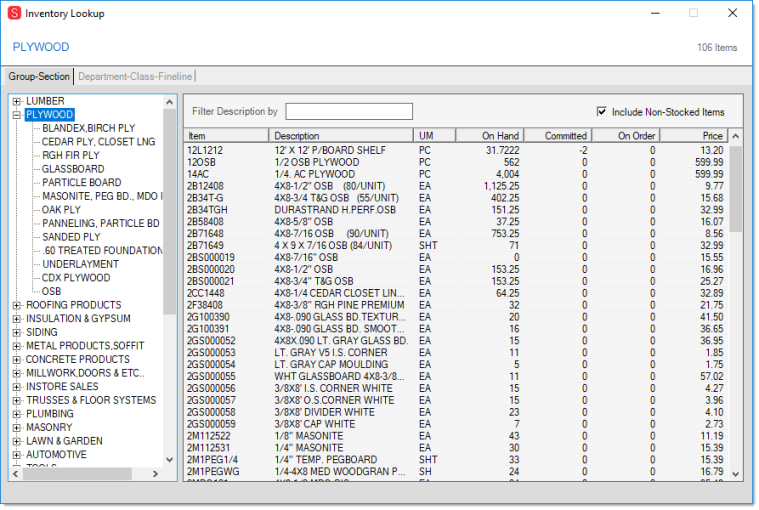The height and width of the screenshot is (510, 759).
Task: Select LT. GRAY CAP MOULDING row
Action: pos(456,364)
